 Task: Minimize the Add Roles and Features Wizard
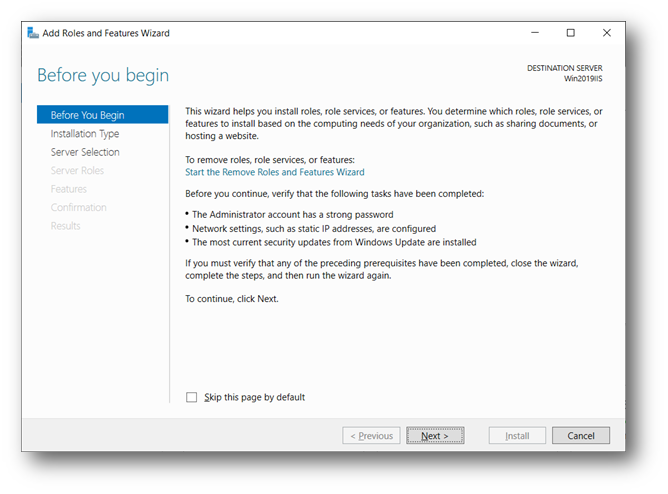pyautogui.click(x=534, y=33)
